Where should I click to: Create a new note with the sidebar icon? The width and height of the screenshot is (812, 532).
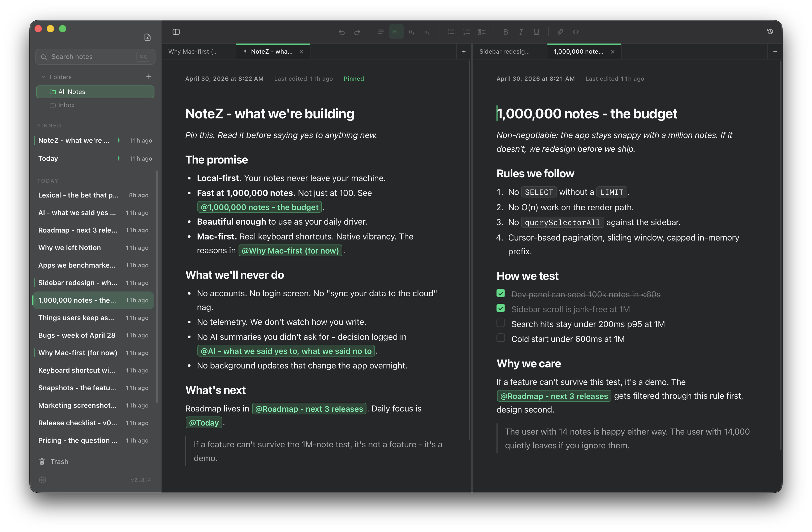(x=147, y=37)
